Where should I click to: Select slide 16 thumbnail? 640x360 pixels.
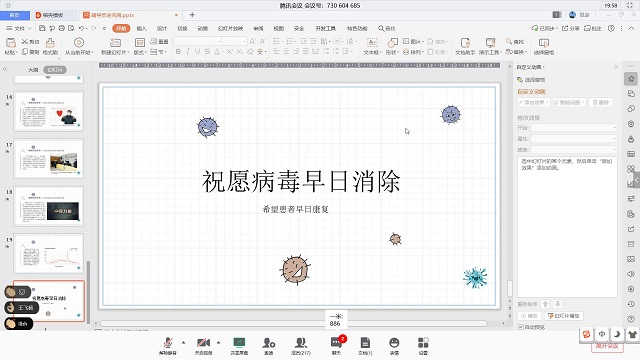pyautogui.click(x=49, y=111)
